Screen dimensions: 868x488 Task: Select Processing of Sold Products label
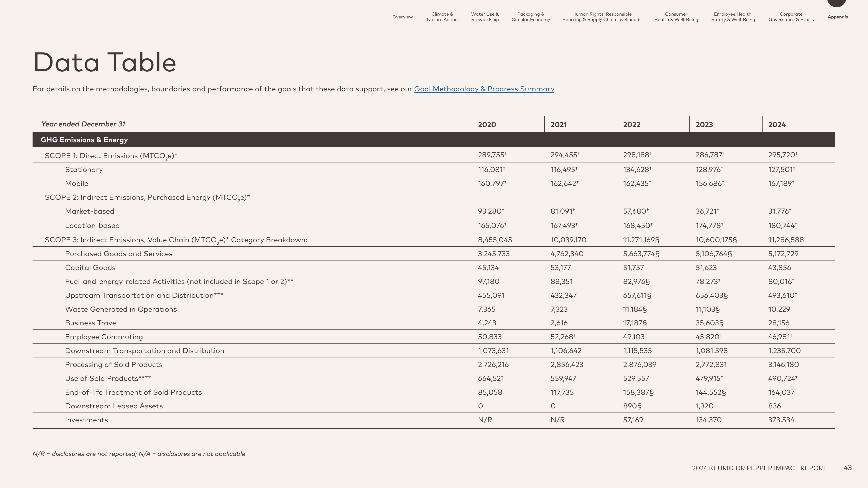(x=113, y=364)
